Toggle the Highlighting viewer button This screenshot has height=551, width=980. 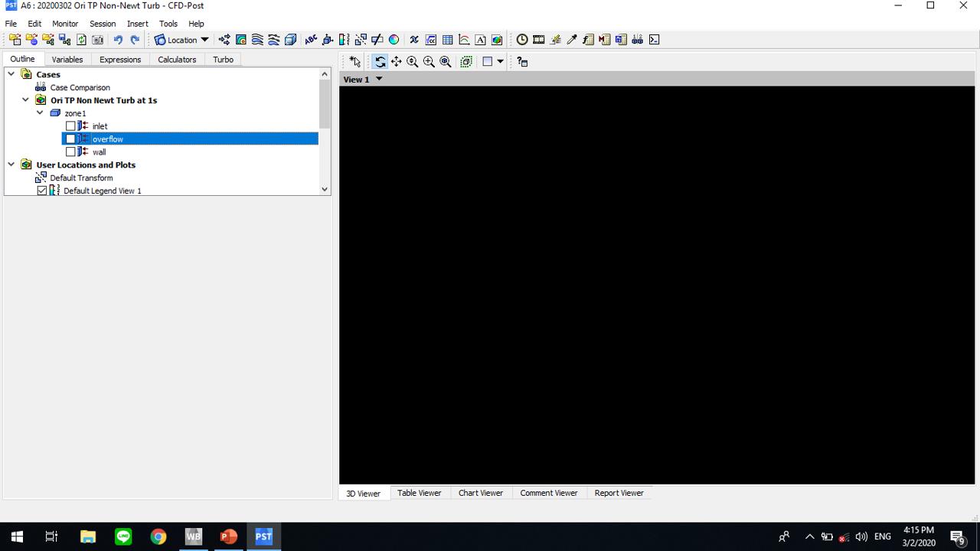pos(466,62)
